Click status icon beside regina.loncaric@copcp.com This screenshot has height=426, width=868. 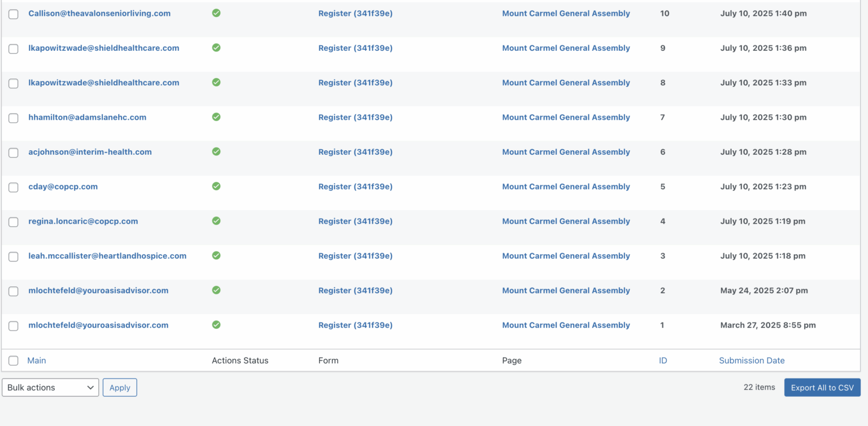coord(216,221)
